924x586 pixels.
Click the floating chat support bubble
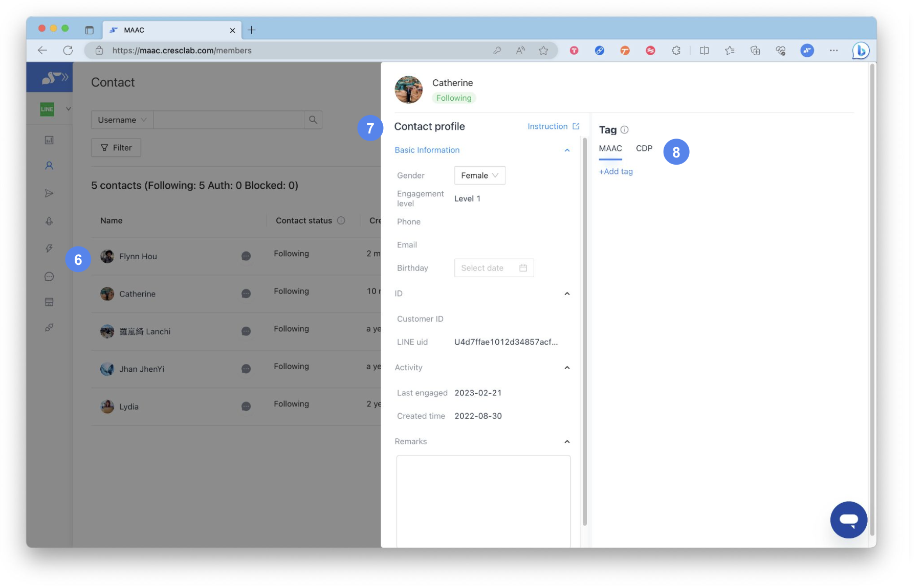[848, 520]
